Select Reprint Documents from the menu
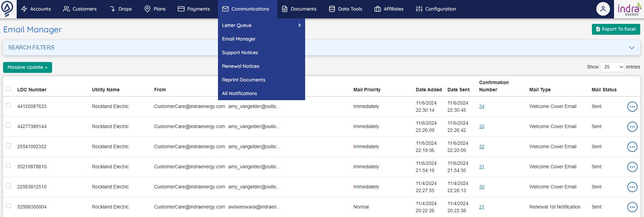 point(262,80)
